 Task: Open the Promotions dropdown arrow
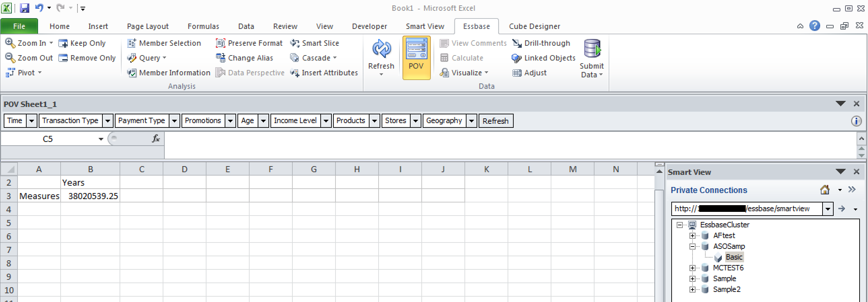[230, 121]
